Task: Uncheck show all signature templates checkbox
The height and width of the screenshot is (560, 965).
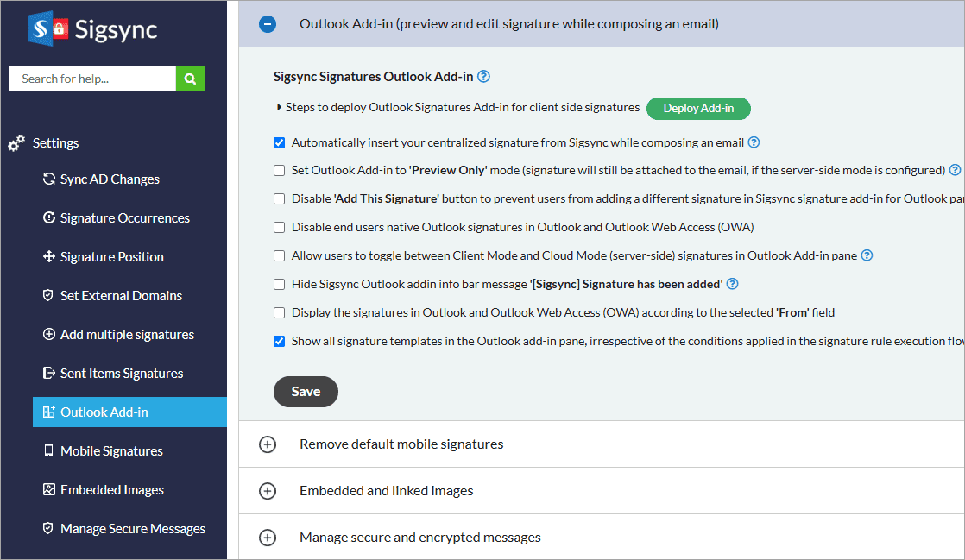Action: click(x=279, y=341)
